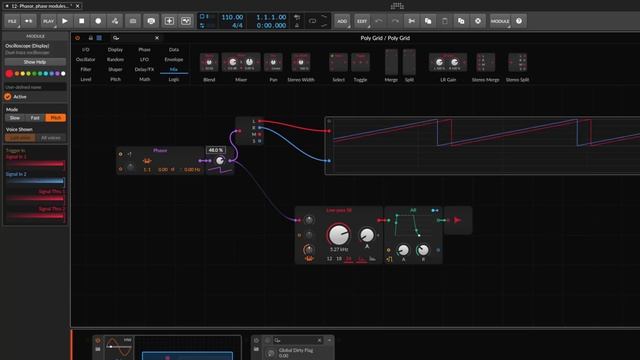Click the add track plus icon
Screen dimensions: 640x360
click(169, 21)
